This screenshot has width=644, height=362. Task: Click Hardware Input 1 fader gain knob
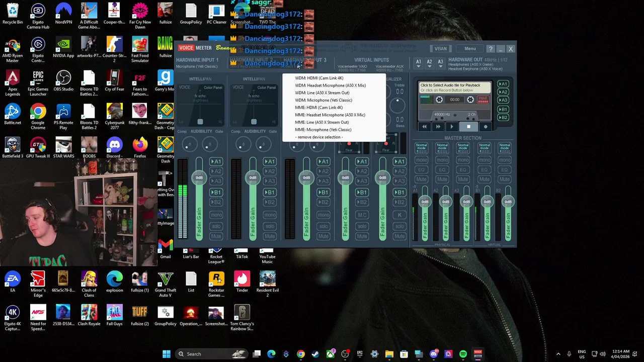(199, 177)
